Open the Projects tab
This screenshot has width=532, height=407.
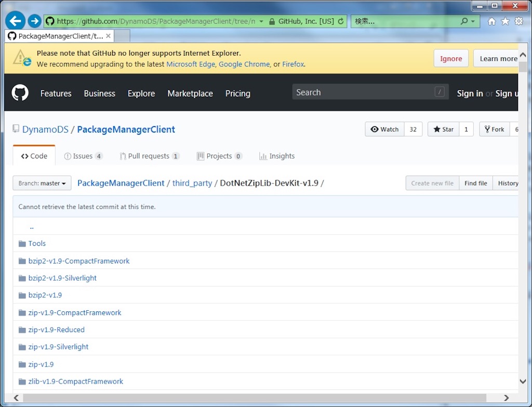[219, 156]
